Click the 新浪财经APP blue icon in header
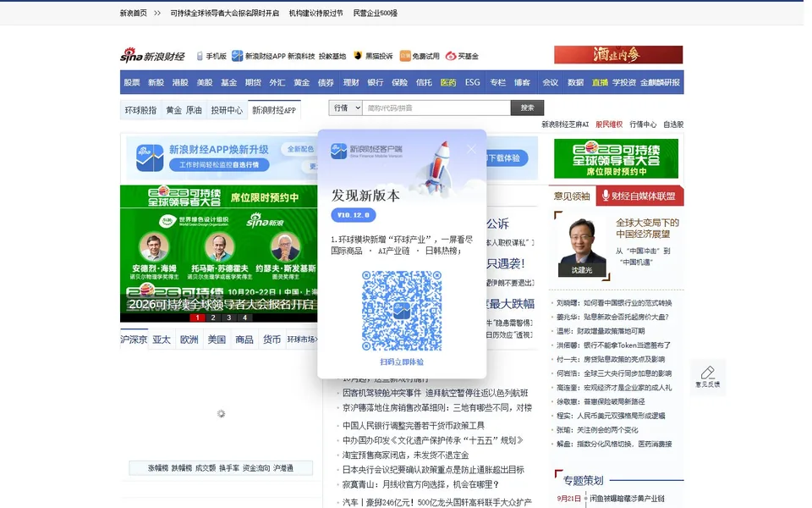 (x=237, y=56)
